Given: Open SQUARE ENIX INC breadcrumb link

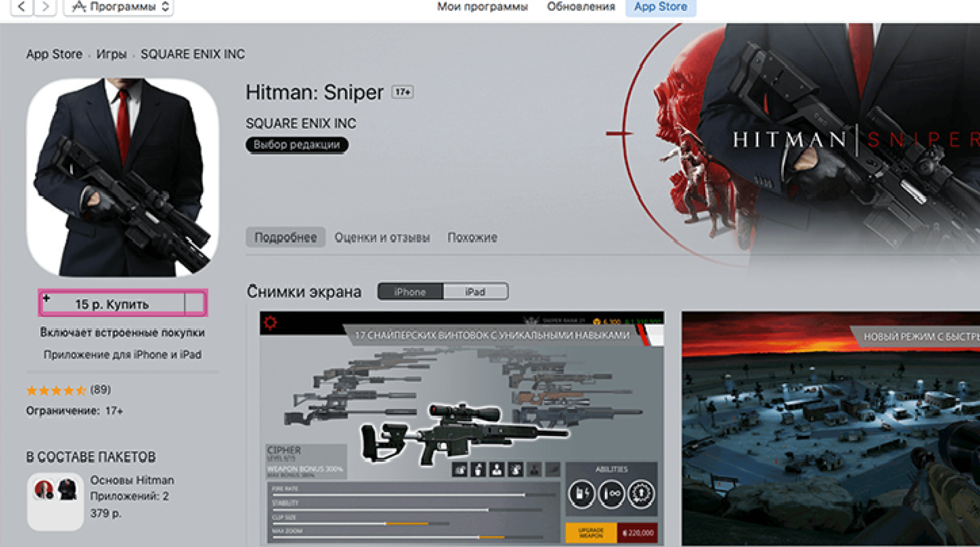Looking at the screenshot, I should pos(193,54).
